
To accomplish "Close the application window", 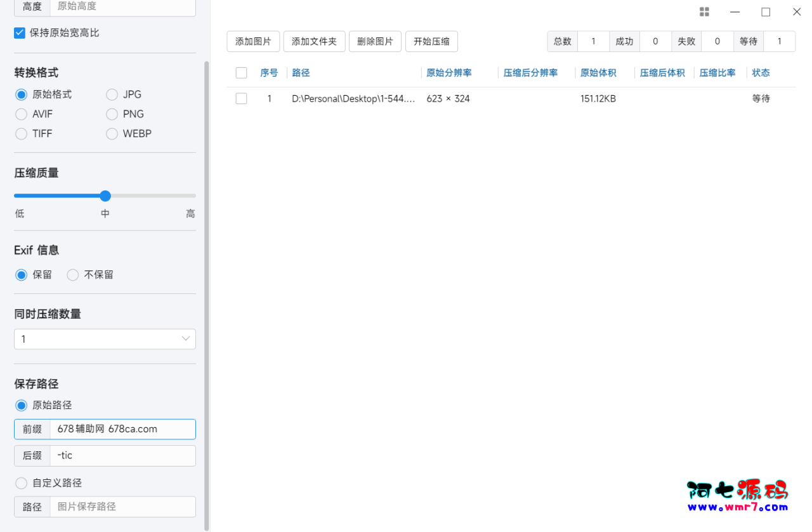I will point(797,12).
